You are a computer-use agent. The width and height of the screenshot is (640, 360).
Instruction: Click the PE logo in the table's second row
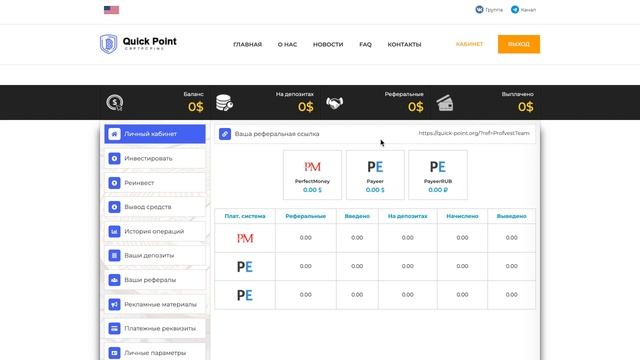click(245, 267)
